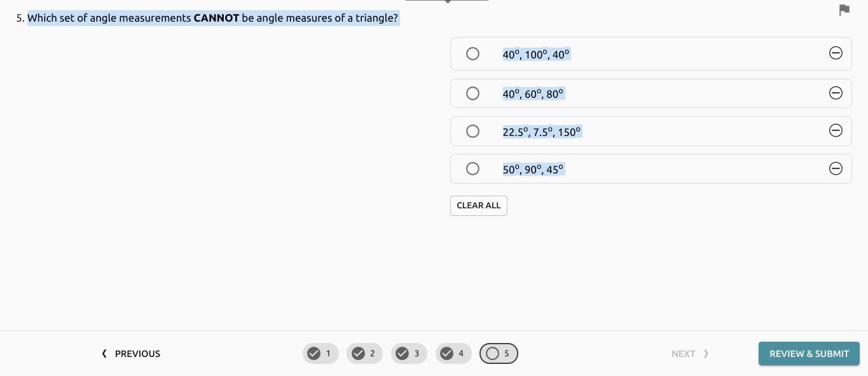
Task: Navigate to question 3 pill
Action: point(409,354)
